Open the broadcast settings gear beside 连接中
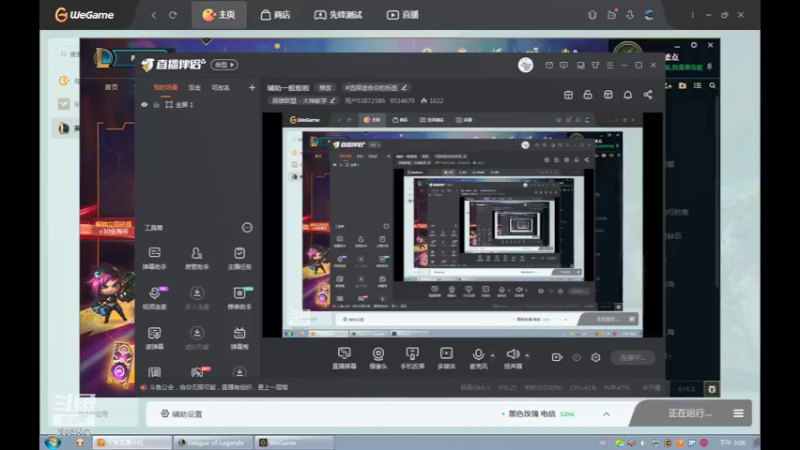 point(595,358)
